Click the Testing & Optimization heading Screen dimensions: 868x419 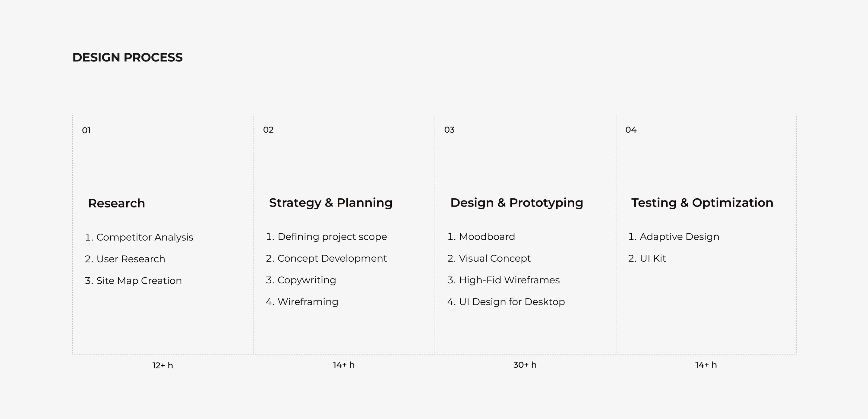click(x=702, y=203)
